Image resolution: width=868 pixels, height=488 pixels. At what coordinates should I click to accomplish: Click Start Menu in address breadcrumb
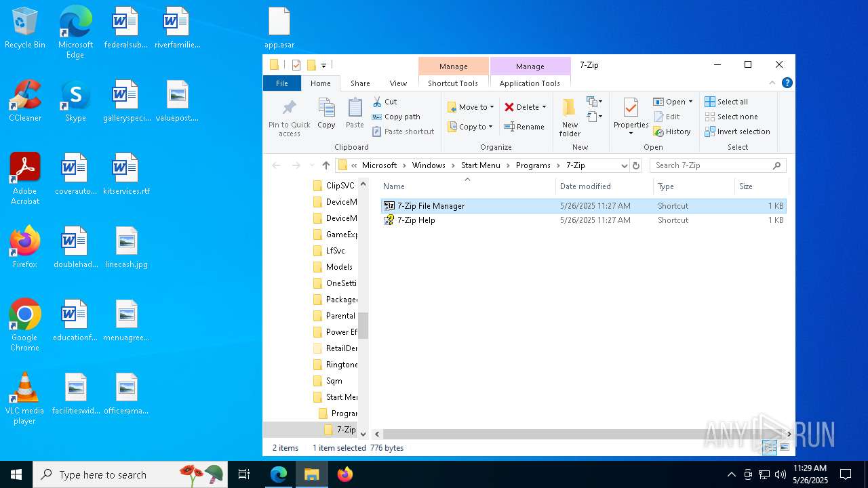coord(481,165)
